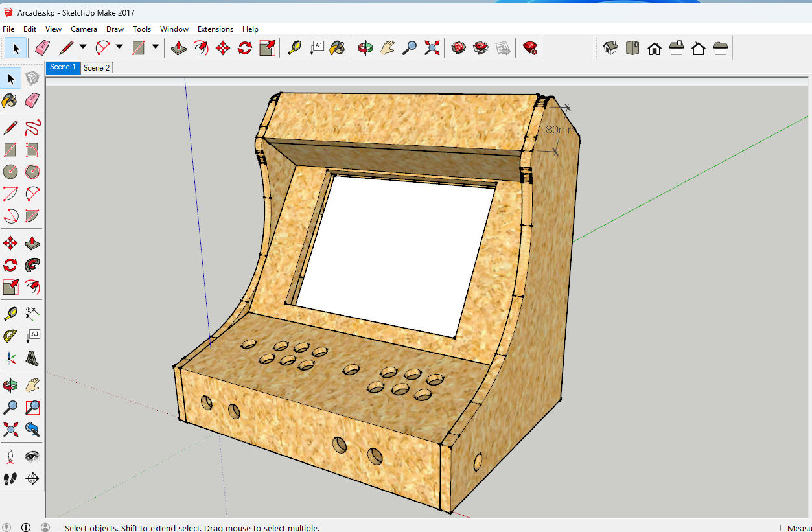This screenshot has width=812, height=532.
Task: Expand the line tools dropdown arrow
Action: [x=83, y=47]
